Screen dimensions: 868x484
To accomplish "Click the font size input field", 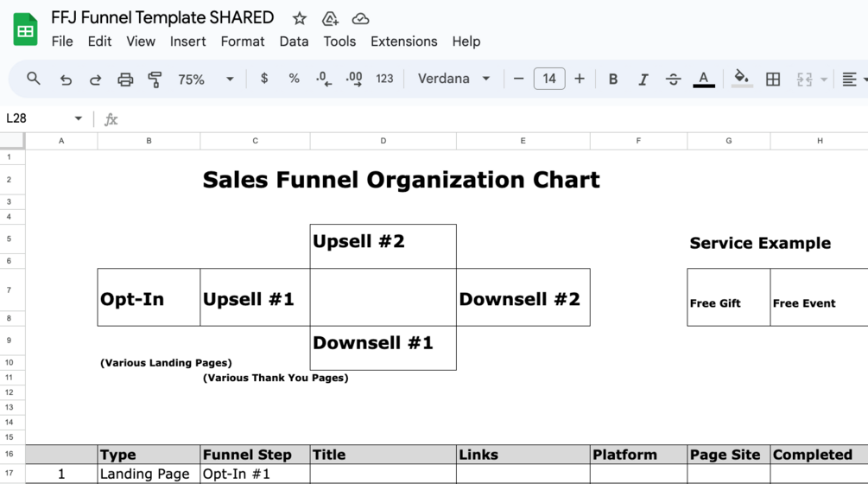I will (549, 79).
